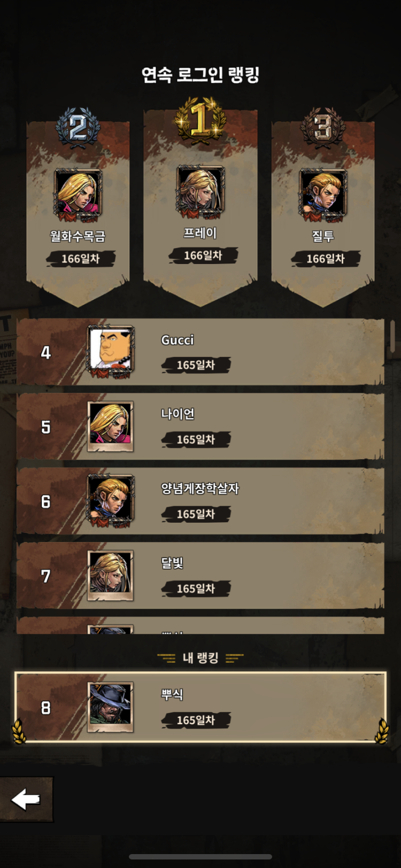Tap 165일차 label under 나이언
This screenshot has height=868, width=401.
click(196, 439)
